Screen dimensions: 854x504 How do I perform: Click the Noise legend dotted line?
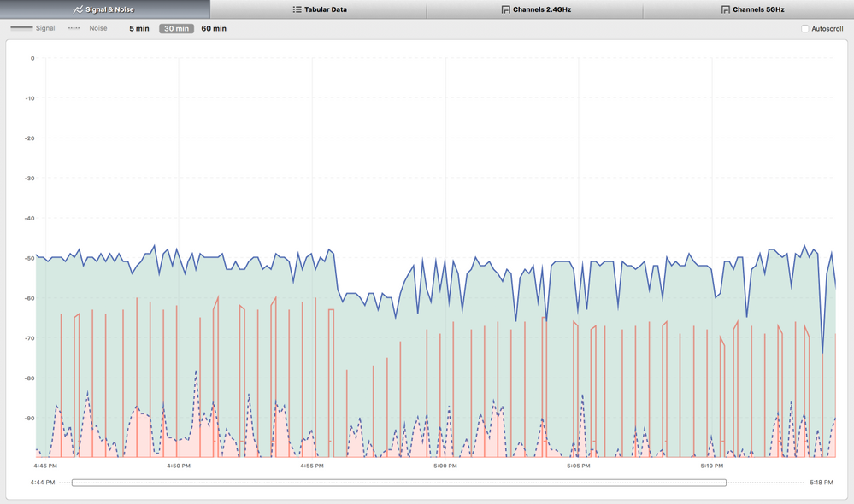74,27
